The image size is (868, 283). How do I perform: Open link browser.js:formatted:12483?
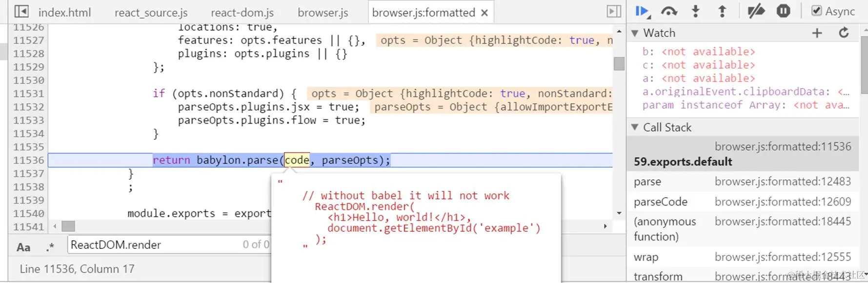[x=783, y=182]
